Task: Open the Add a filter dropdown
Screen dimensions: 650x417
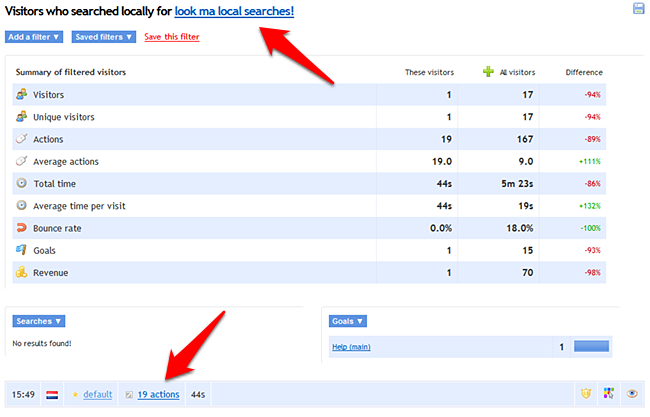Action: pos(34,37)
